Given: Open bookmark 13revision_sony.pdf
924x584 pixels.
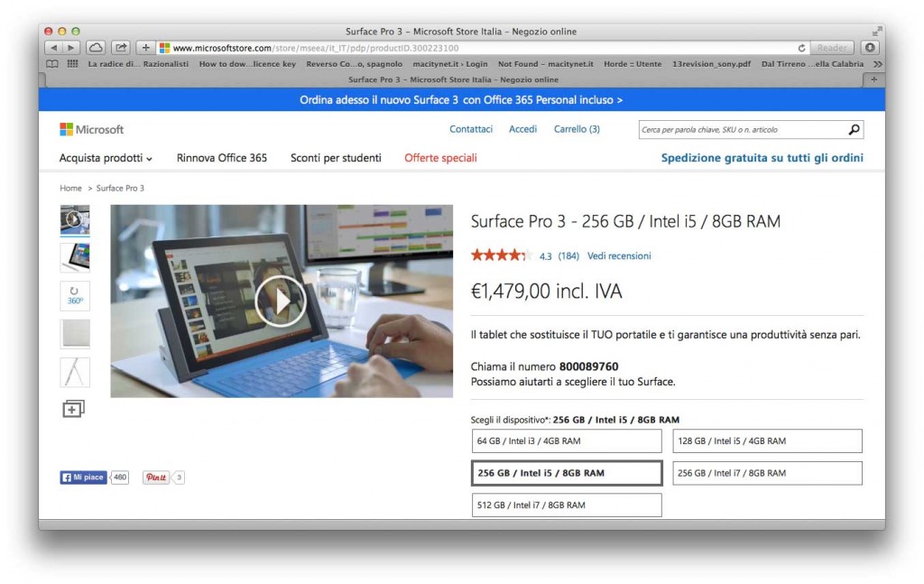Looking at the screenshot, I should tap(712, 64).
